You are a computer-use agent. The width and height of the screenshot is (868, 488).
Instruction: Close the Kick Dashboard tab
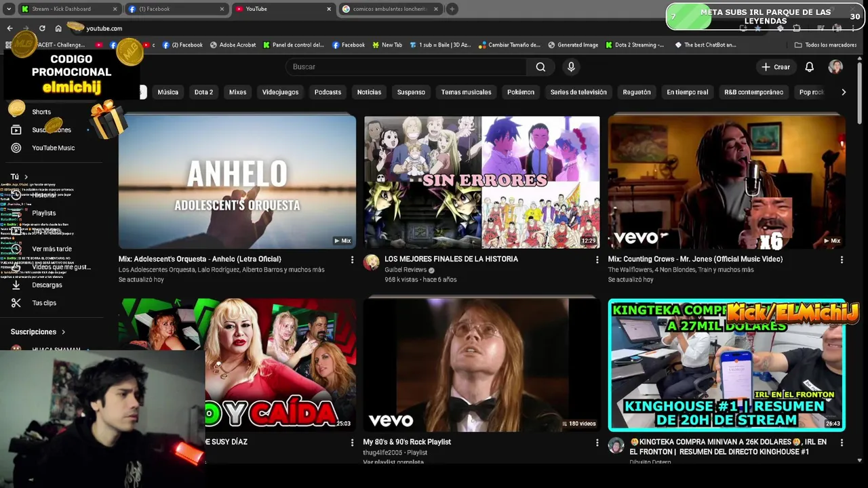115,9
